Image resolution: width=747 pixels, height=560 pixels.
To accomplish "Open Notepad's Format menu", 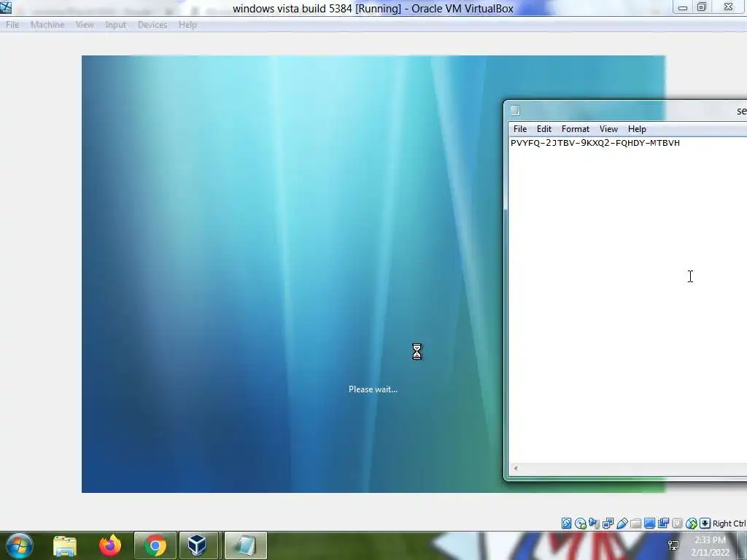I will 576,129.
